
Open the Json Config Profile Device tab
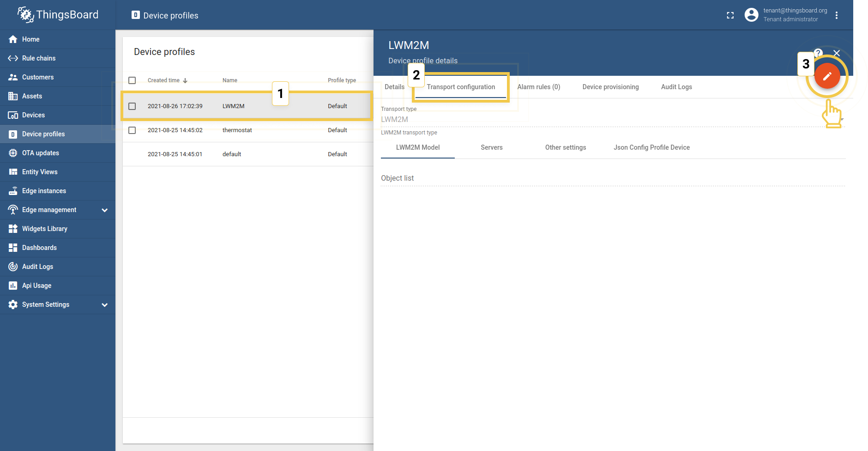point(651,147)
